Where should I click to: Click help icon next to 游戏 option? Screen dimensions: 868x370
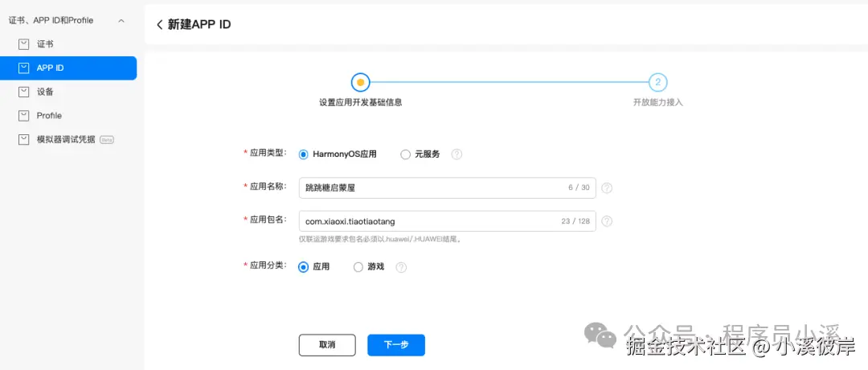401,267
